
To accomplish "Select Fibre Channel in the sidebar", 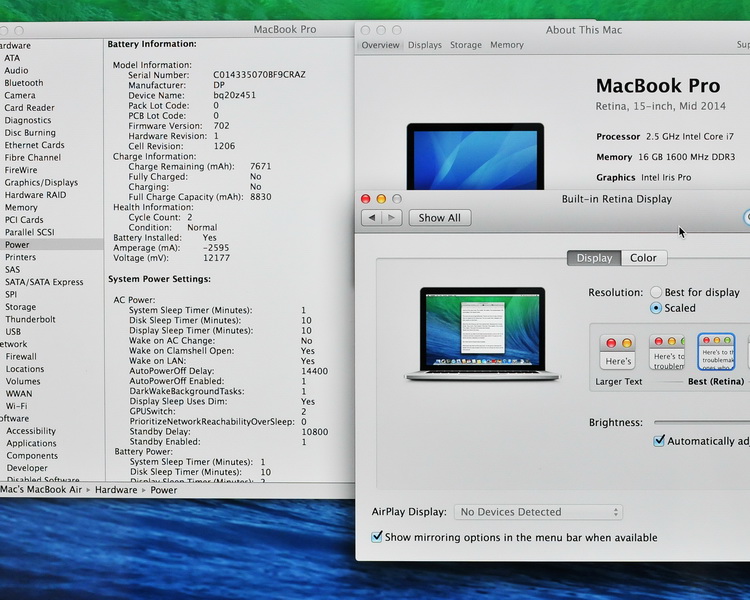I will [x=33, y=157].
